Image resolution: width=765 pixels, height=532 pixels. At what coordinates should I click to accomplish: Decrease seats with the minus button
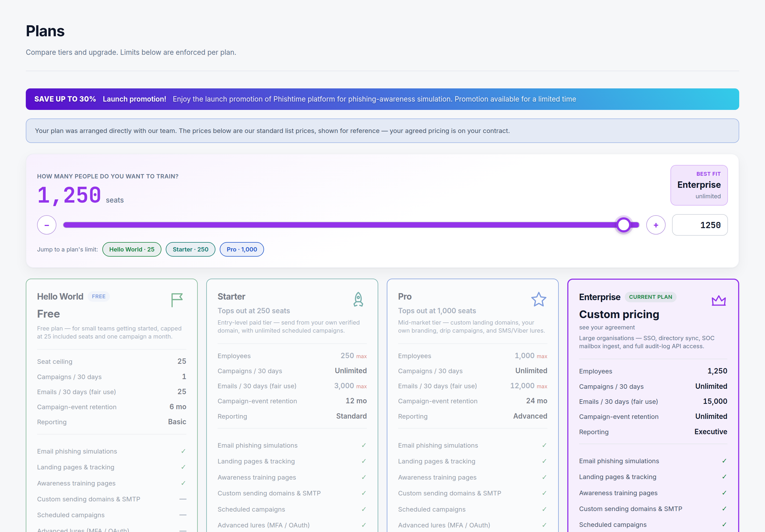click(x=47, y=225)
